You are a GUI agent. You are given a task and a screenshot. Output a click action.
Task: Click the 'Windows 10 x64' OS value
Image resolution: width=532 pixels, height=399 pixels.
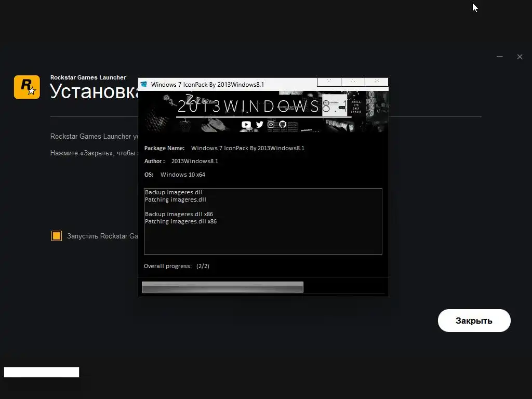[x=183, y=175]
